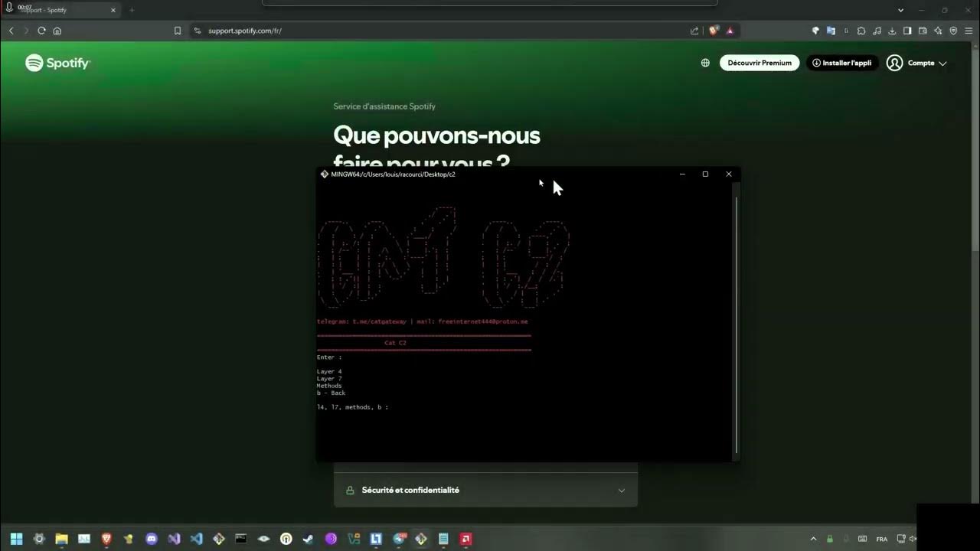
Task: Click Compte label in Spotify header
Action: pyautogui.click(x=921, y=63)
